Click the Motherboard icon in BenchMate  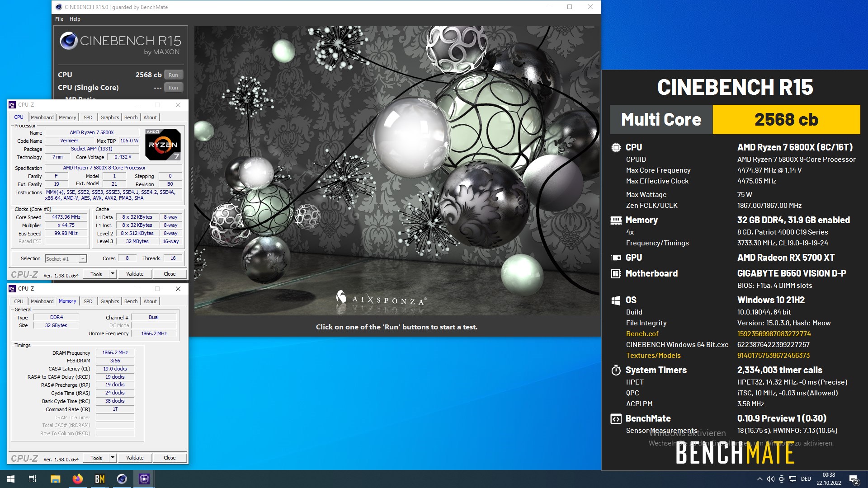[616, 273]
